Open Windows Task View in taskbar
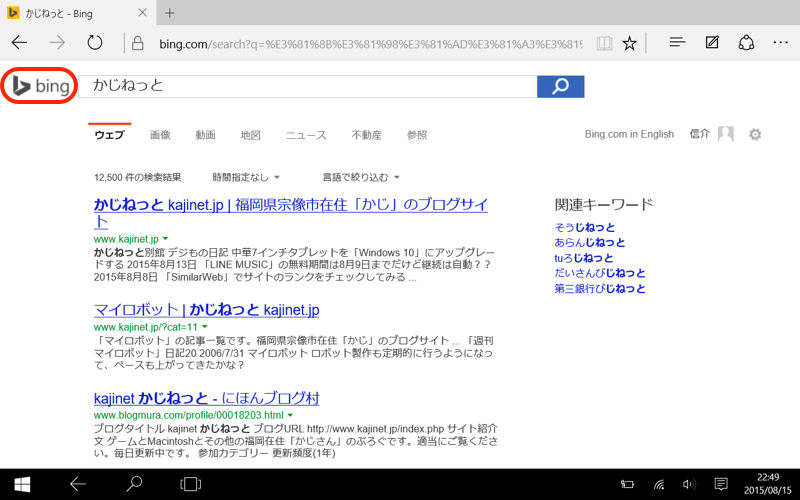Image resolution: width=800 pixels, height=500 pixels. pos(189,484)
